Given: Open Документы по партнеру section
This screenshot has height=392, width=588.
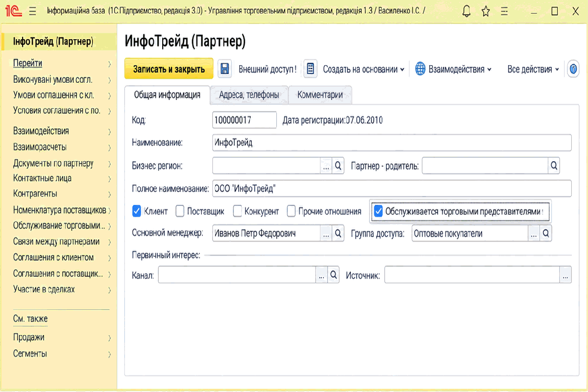Looking at the screenshot, I should (62, 164).
